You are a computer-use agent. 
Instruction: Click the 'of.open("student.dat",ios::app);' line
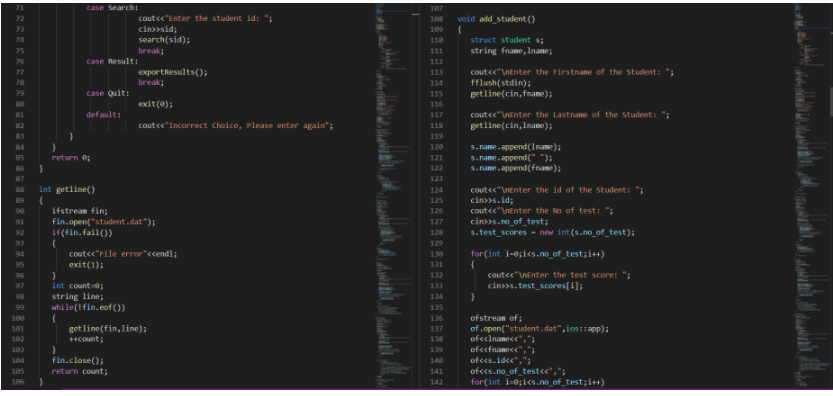point(539,329)
